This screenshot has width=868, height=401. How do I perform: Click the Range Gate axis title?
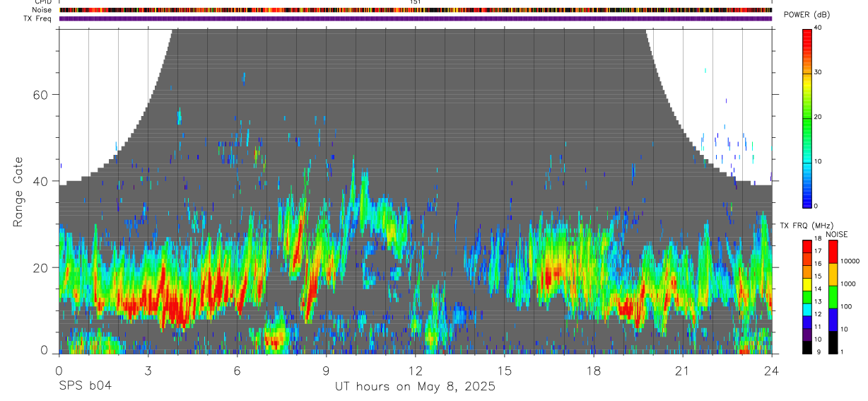pos(18,192)
